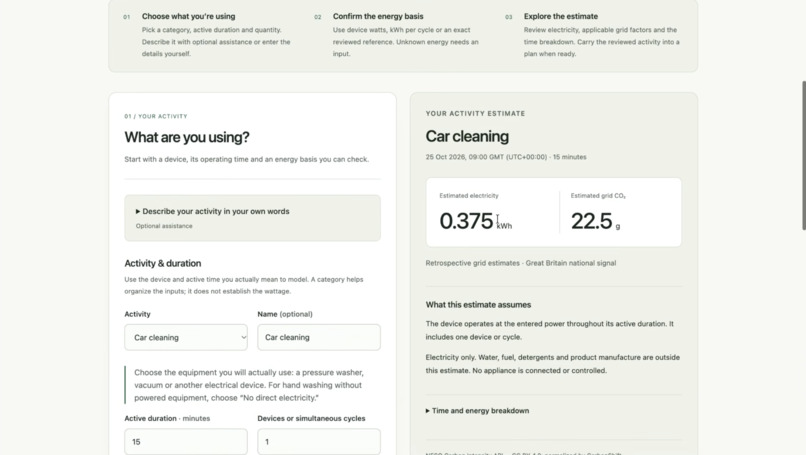The width and height of the screenshot is (806, 455).
Task: Click the 'Estimated grid CO₂' label
Action: (598, 196)
